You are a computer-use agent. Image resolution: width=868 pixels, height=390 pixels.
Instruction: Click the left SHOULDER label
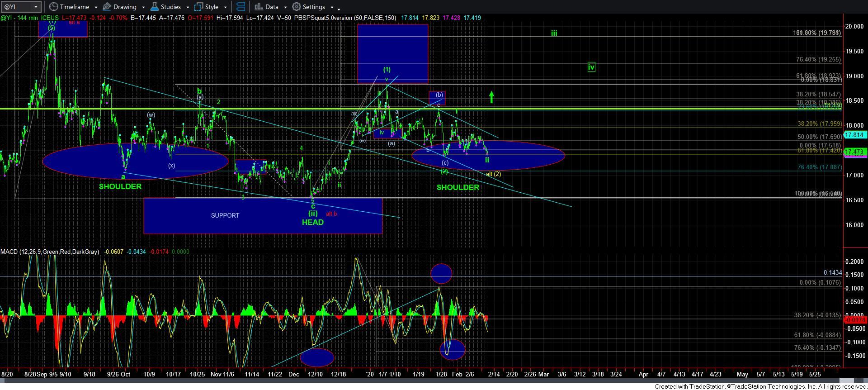tap(120, 186)
